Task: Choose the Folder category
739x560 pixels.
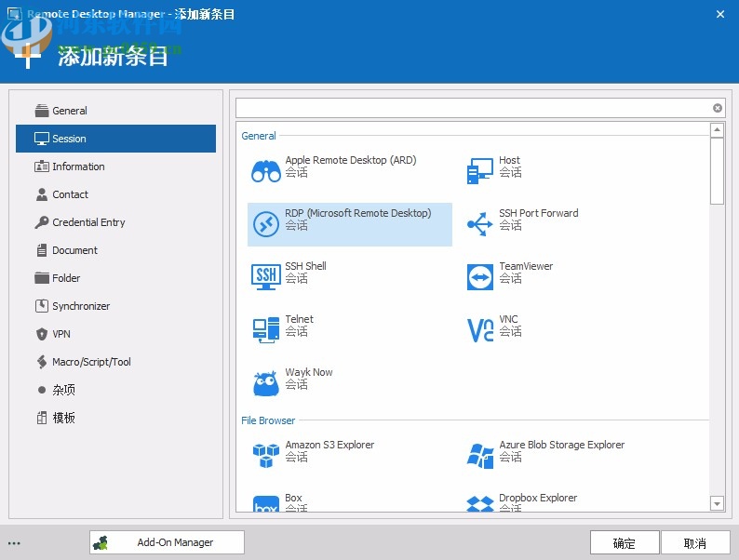Action: (x=115, y=278)
